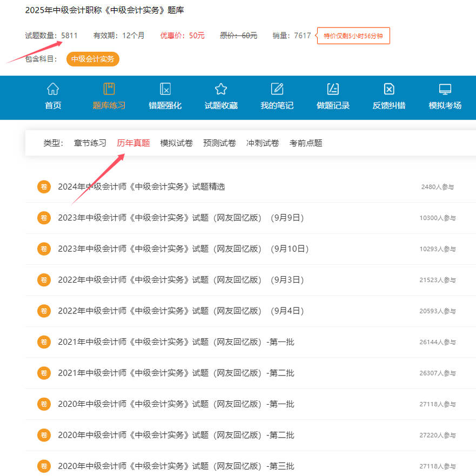Viewport: 476px width, 476px height.
Task: Open 做题记录 icon
Action: pos(333,89)
